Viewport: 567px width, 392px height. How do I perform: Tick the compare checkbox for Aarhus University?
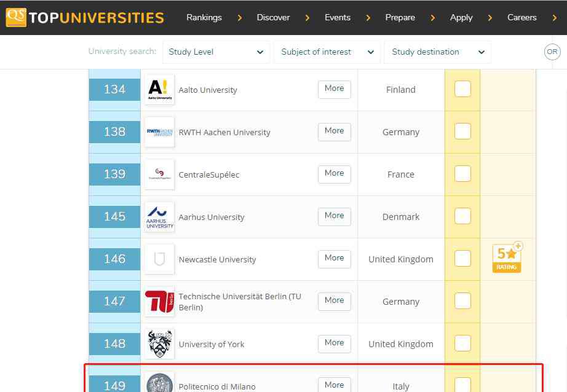click(x=462, y=216)
